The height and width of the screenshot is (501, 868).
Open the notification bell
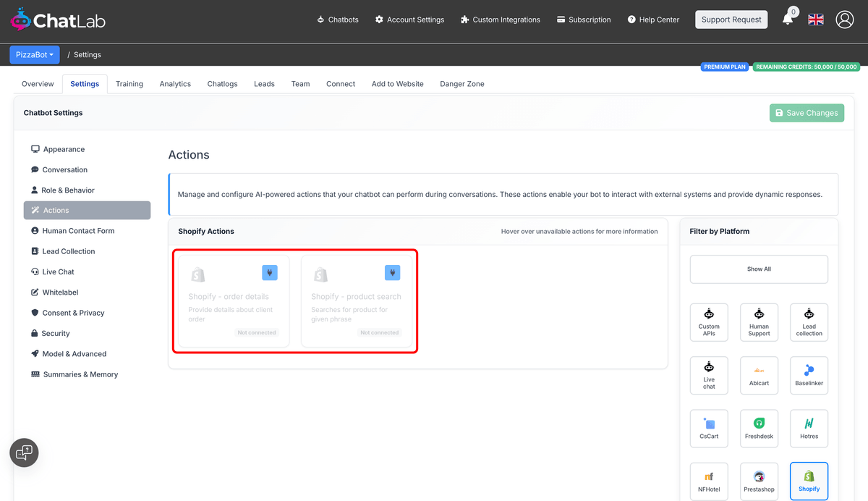(x=788, y=20)
